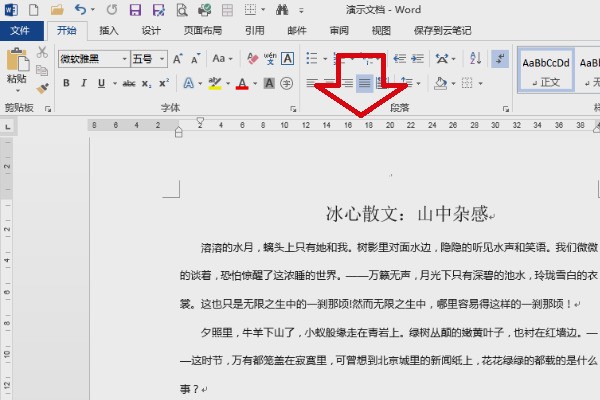600x400 pixels.
Task: Click the Decrease Indent icon
Action: point(399,59)
